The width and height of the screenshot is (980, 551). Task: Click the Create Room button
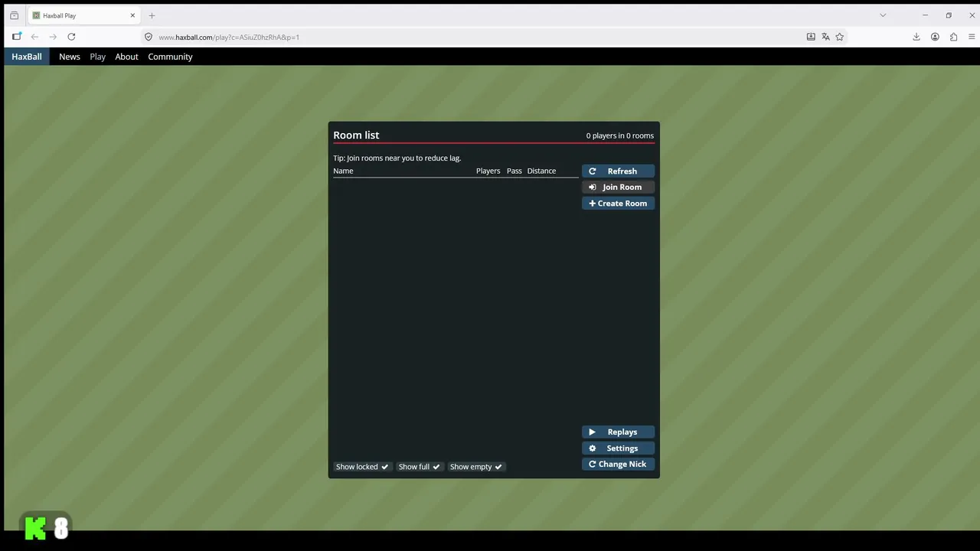618,204
